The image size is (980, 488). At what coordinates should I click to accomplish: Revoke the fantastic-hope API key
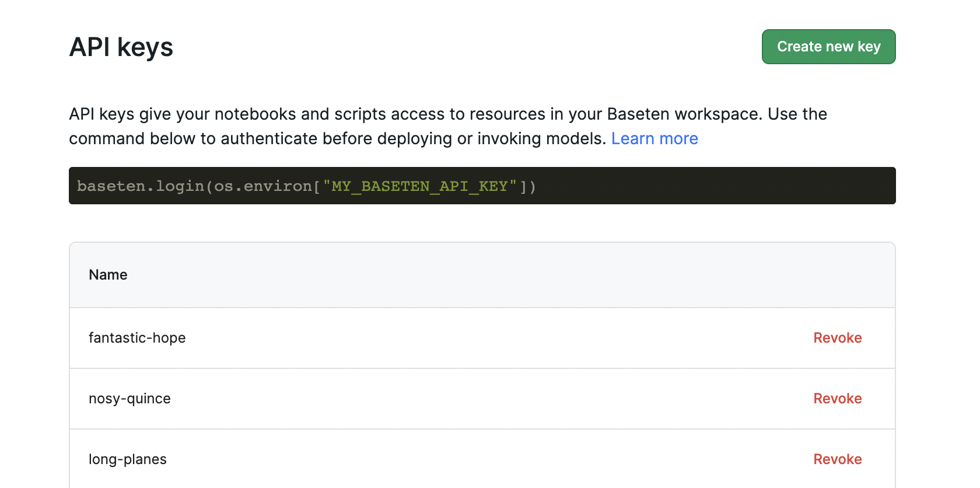pos(838,338)
